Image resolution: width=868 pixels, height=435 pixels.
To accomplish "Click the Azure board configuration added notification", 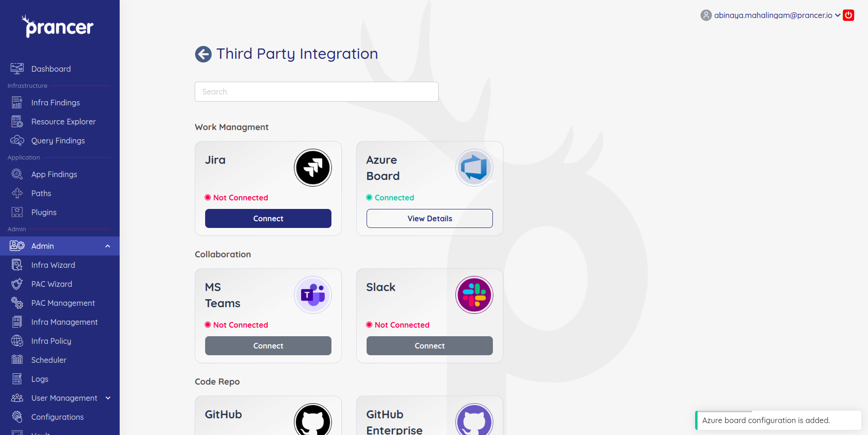I will [x=778, y=420].
